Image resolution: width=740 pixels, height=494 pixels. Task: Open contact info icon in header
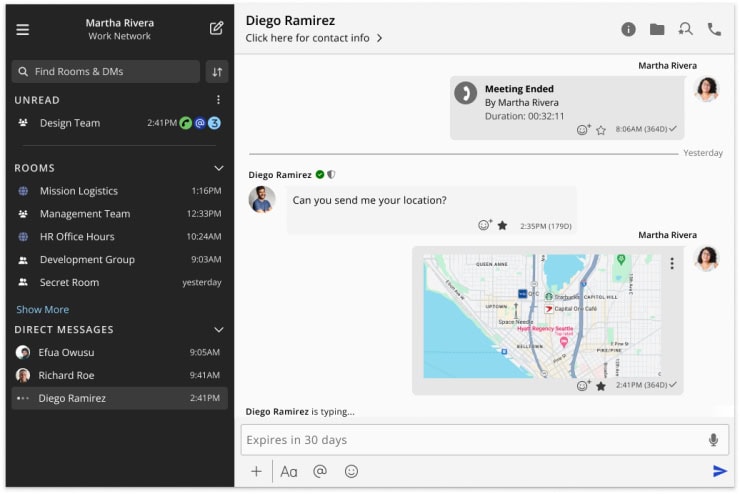point(628,29)
